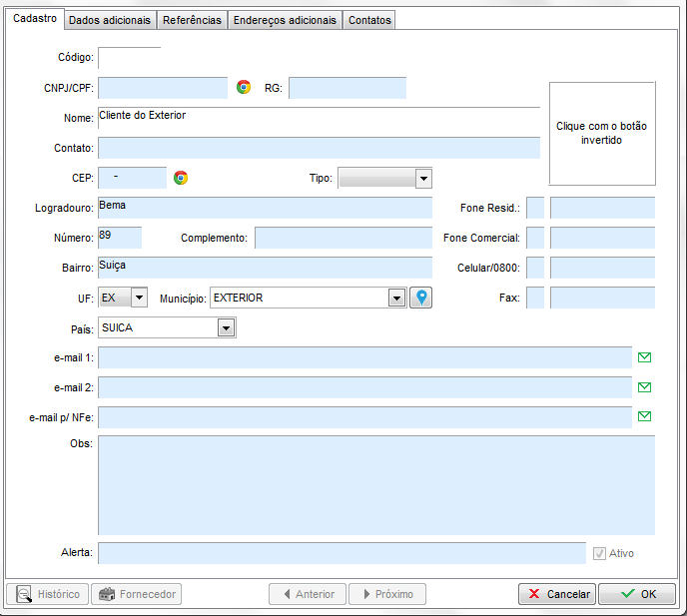The height and width of the screenshot is (616, 687).
Task: Select the Contatos tab
Action: [369, 20]
